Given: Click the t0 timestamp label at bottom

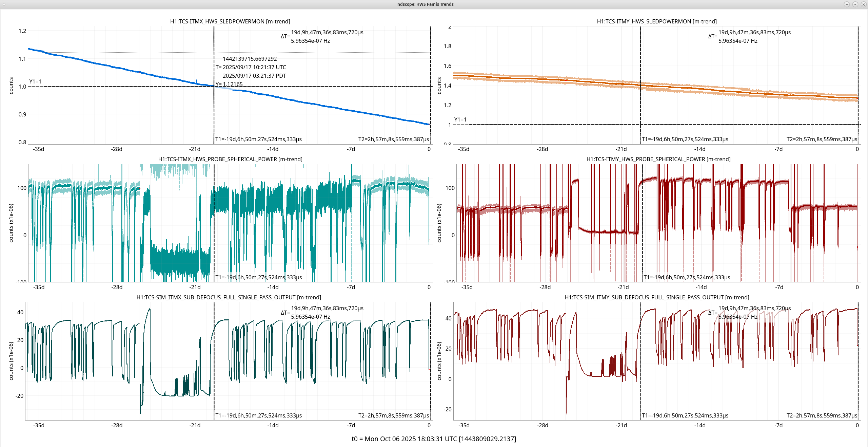Looking at the screenshot, I should click(434, 439).
